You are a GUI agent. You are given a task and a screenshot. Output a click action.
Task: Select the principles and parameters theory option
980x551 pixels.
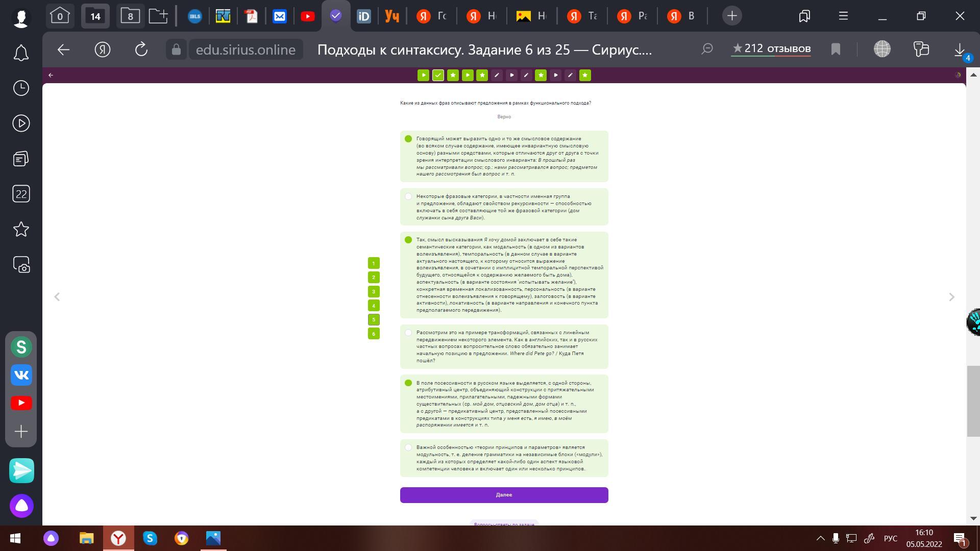(x=408, y=447)
